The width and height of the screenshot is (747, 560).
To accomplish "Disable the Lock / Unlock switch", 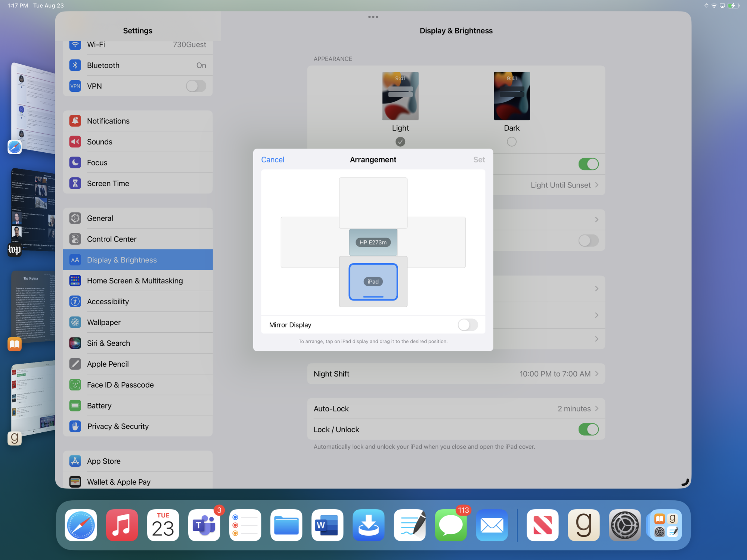I will click(588, 429).
